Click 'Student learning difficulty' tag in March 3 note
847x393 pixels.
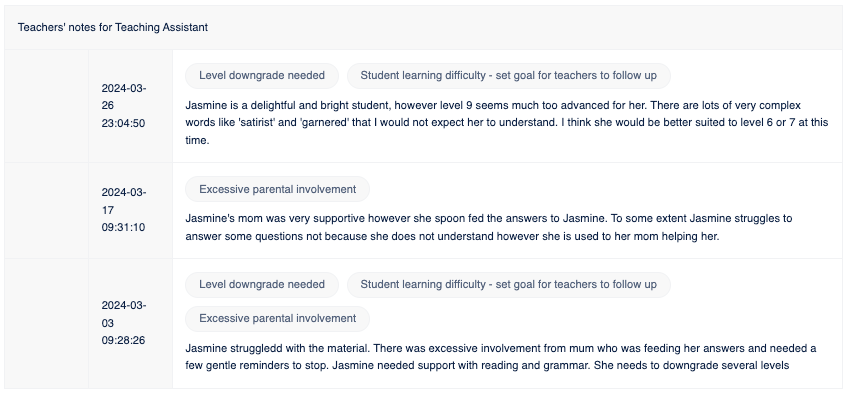pos(508,284)
